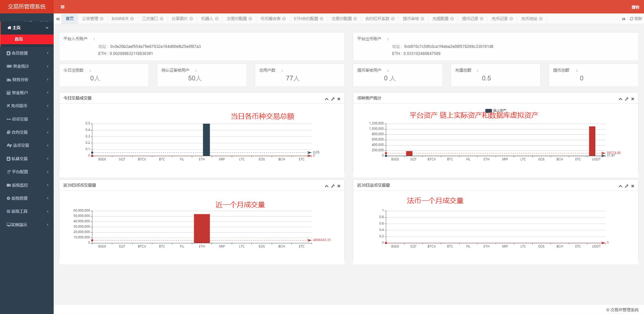Collapse the 近30日法币交易量 panel
The image size is (644, 314).
(620, 186)
